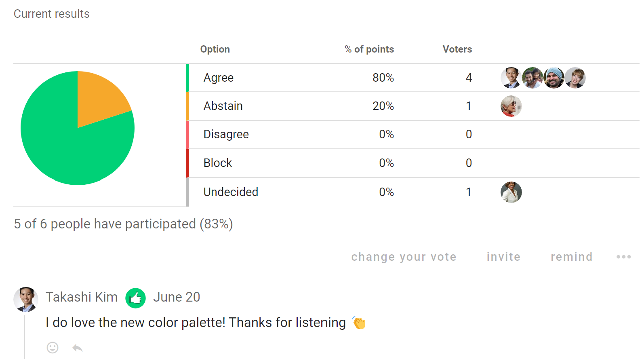Image resolution: width=644 pixels, height=359 pixels.
Task: Click the Undecided voter's avatar
Action: point(511,192)
